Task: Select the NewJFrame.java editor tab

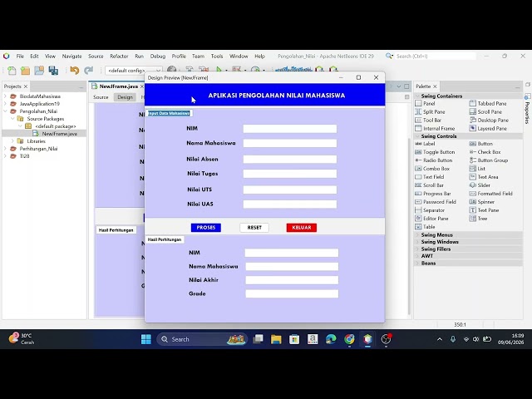Action: tap(118, 86)
